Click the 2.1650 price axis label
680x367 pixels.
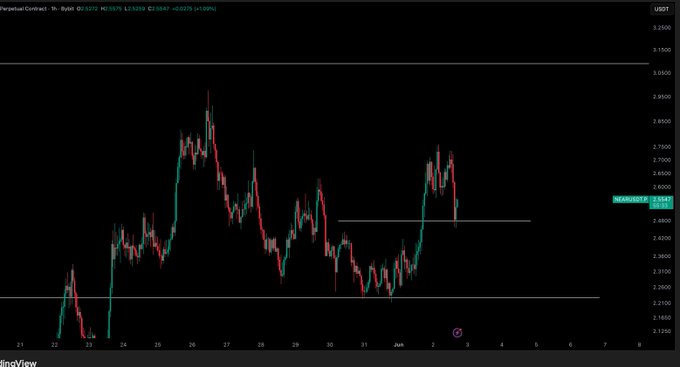[661, 318]
